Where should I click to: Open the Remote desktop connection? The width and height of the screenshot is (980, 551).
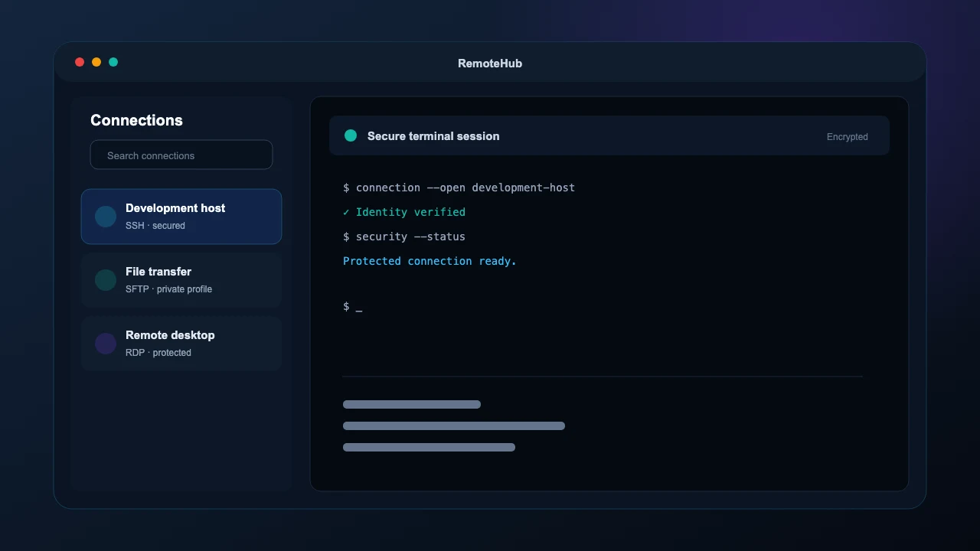point(181,344)
